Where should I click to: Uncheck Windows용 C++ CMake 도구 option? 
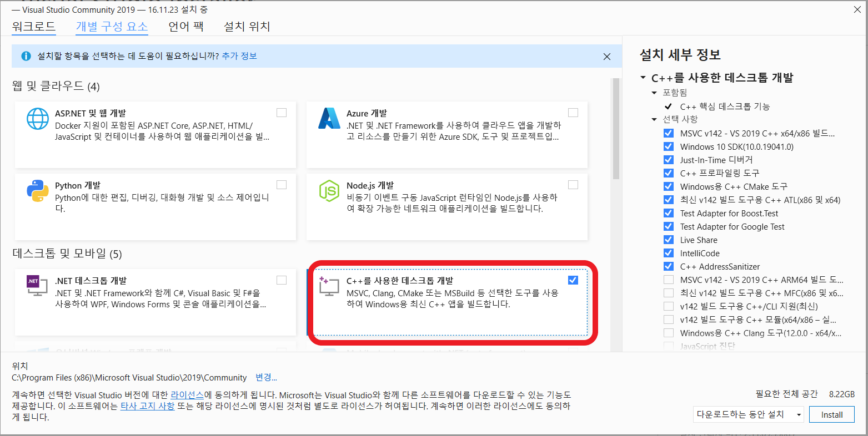[669, 186]
